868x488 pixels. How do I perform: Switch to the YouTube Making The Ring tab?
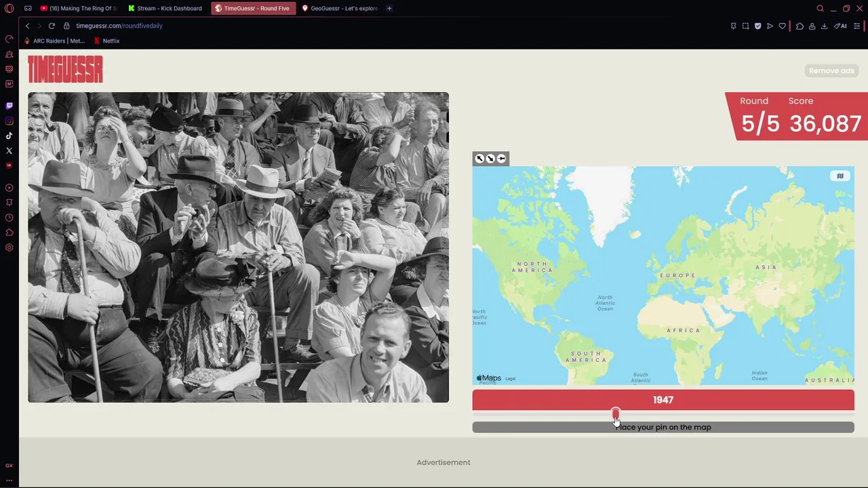point(78,8)
